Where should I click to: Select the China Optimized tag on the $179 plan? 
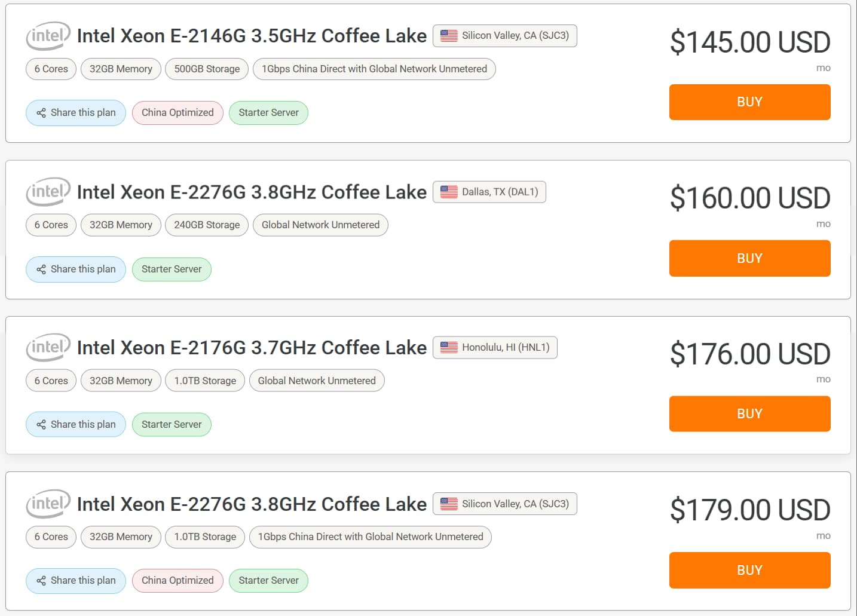tap(177, 581)
